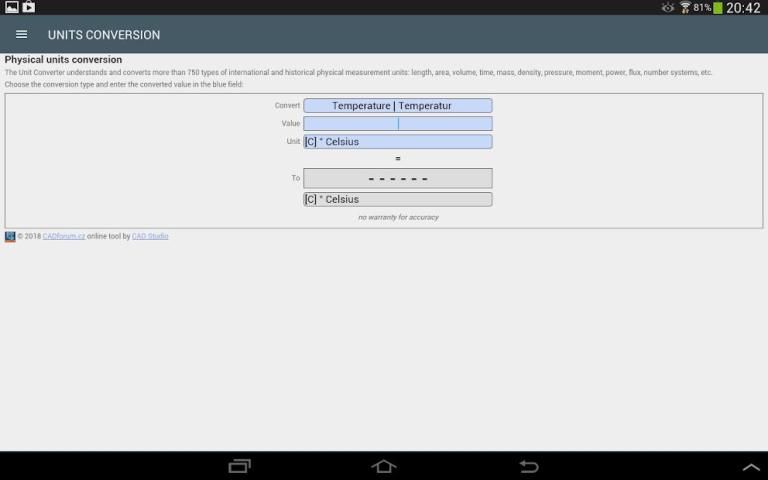The image size is (768, 480).
Task: Tap the battery indicator icon
Action: [717, 8]
